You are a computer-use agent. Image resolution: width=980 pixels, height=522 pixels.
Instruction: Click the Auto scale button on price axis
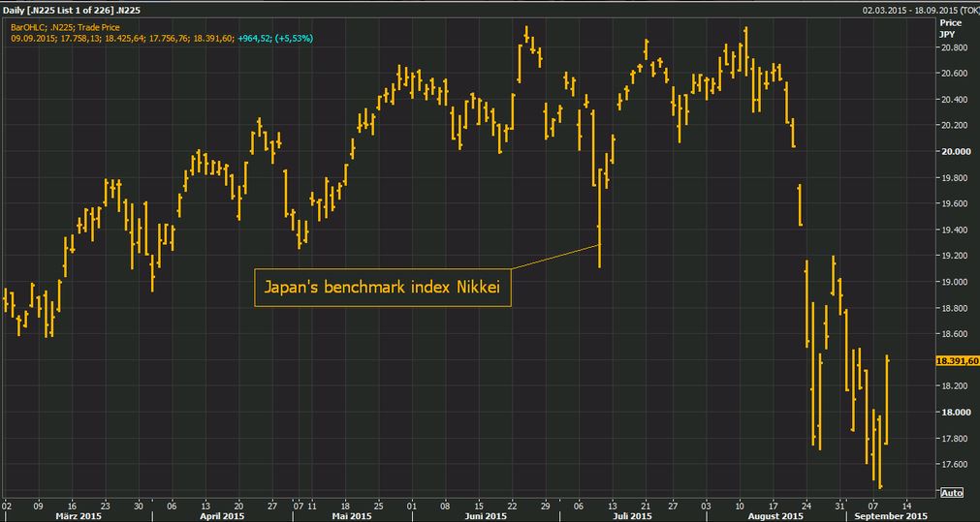click(952, 492)
